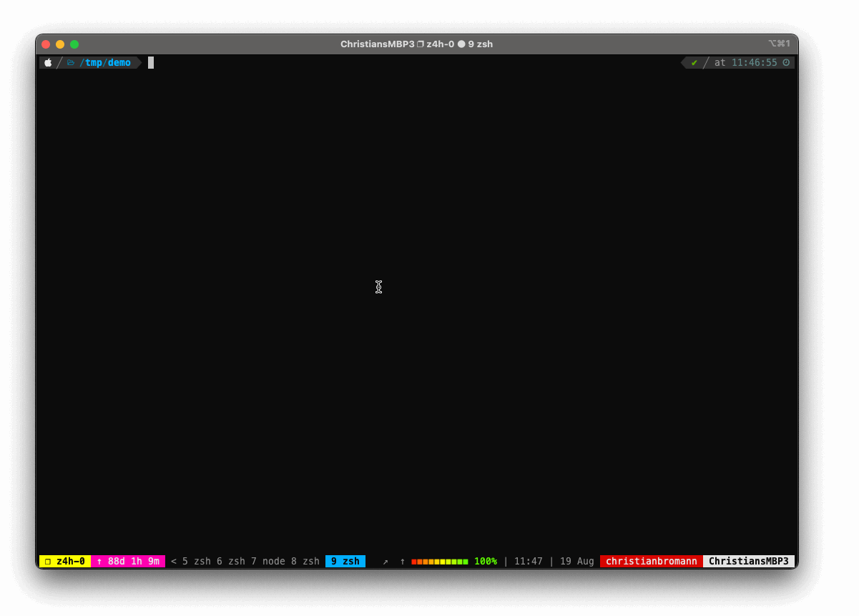
Task: Switch to tmux window 7 node
Action: (268, 562)
